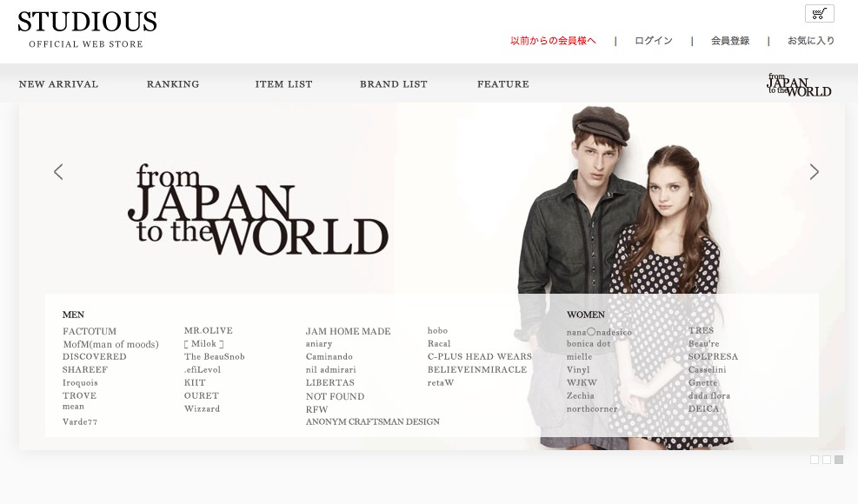Select the second slide indicator square
The image size is (858, 504).
coord(827,460)
